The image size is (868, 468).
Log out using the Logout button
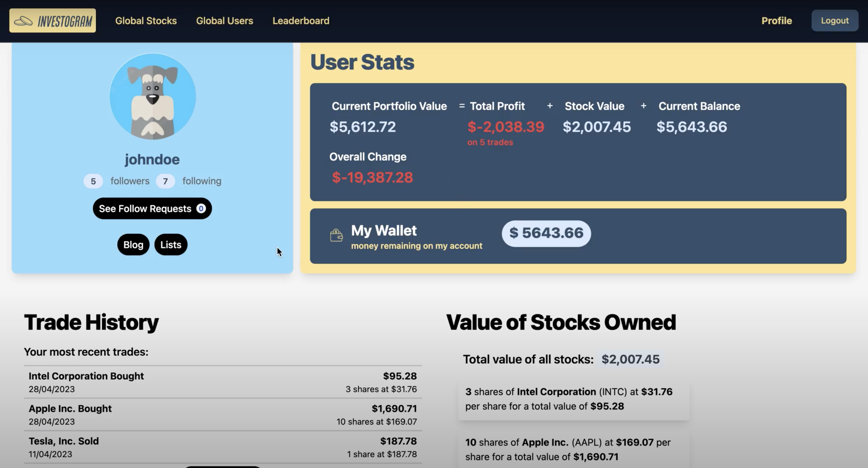click(835, 20)
